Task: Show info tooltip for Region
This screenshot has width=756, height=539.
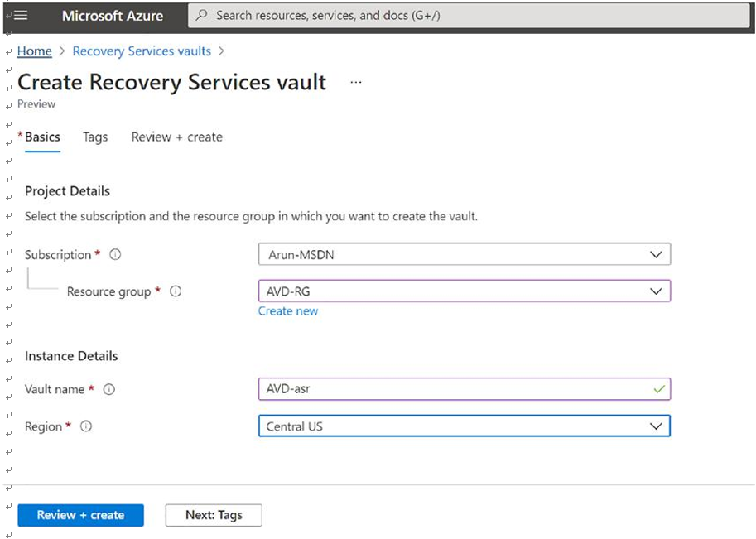Action: [x=86, y=426]
